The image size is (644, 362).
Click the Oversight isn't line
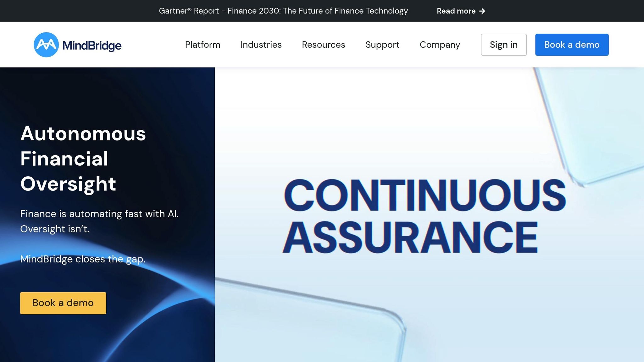pos(55,229)
